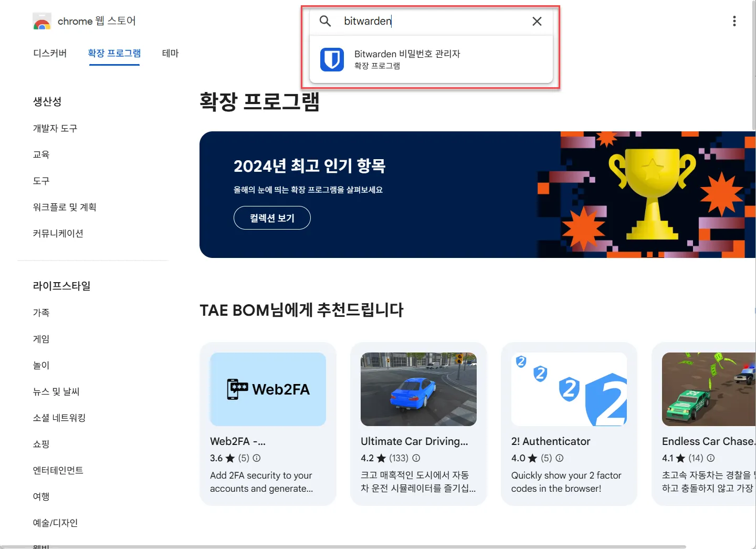The height and width of the screenshot is (549, 756).
Task: Open the Endless Car Chase thumbnail
Action: pyautogui.click(x=709, y=389)
